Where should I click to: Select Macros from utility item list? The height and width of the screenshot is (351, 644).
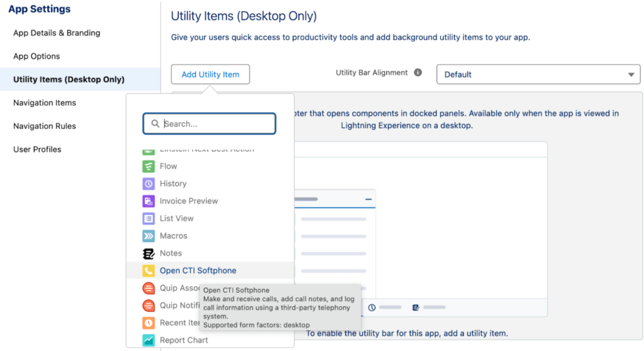click(x=174, y=236)
